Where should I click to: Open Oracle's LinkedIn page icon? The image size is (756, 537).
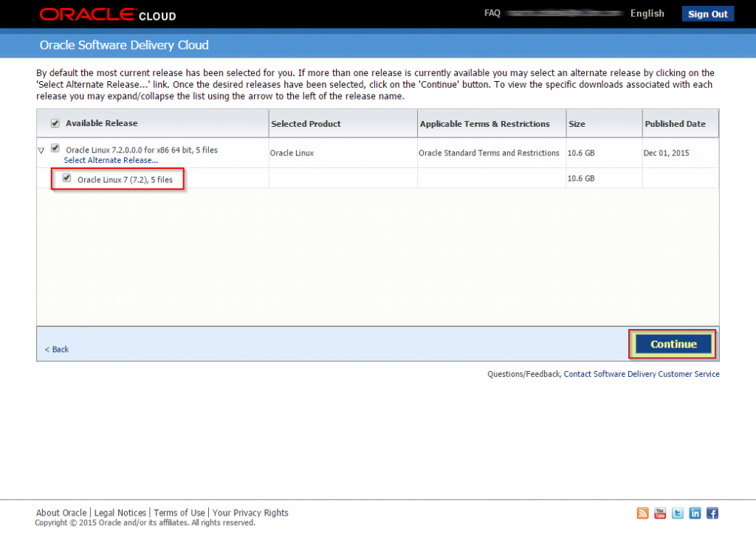[x=694, y=513]
